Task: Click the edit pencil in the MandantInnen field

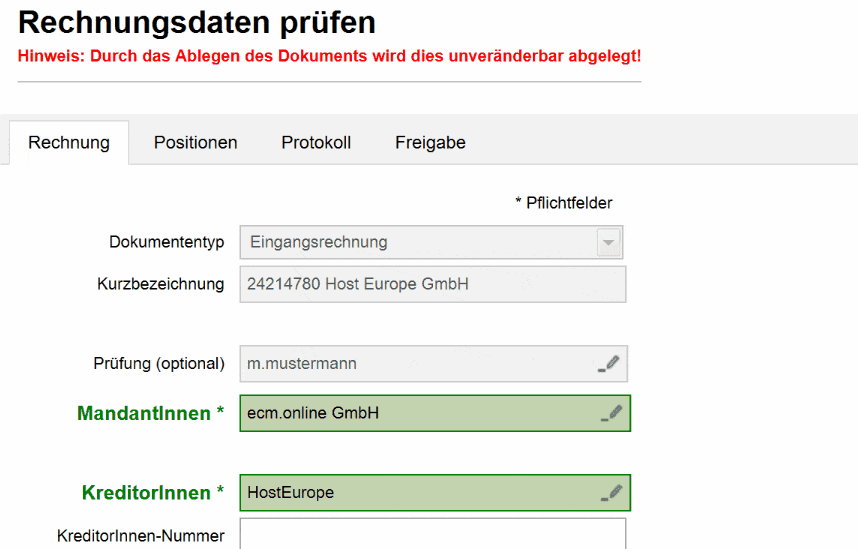Action: point(611,413)
